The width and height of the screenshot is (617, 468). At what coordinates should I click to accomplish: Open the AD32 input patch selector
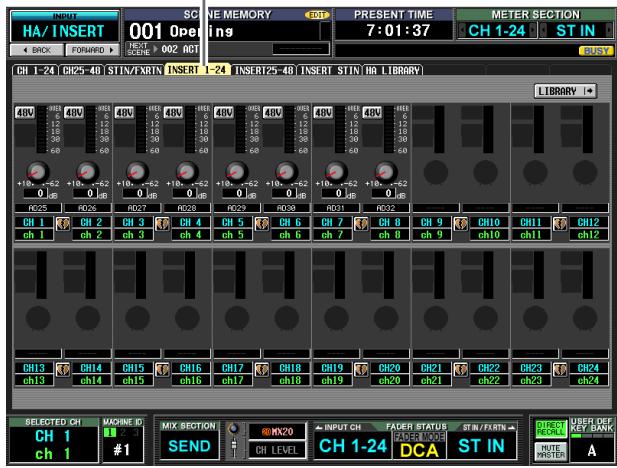tap(386, 208)
